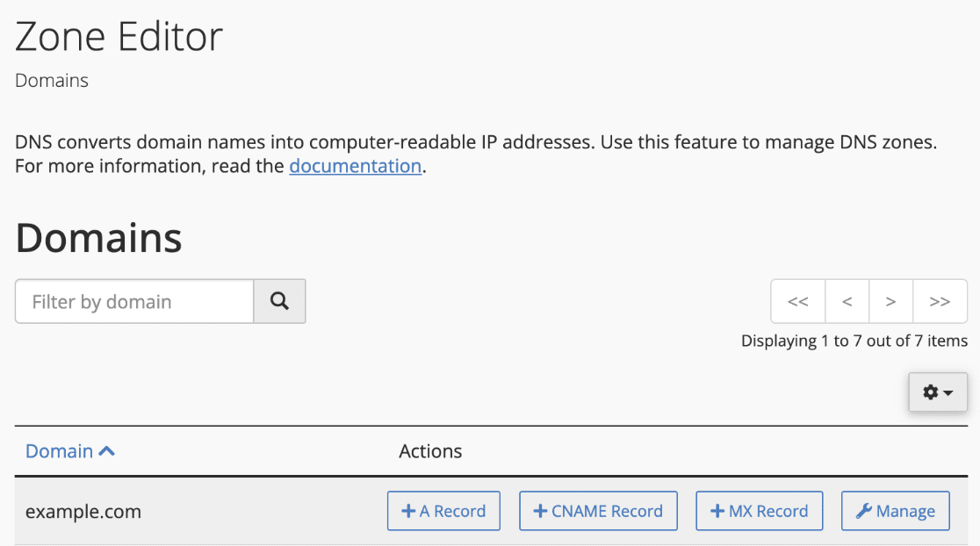Open Manage with the wrench icon
The width and height of the screenshot is (980, 546).
tap(896, 511)
